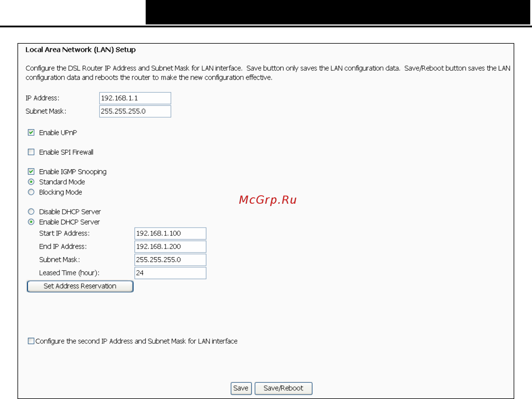
Task: Focus the IP Address field 192.168.1.1
Action: point(135,98)
